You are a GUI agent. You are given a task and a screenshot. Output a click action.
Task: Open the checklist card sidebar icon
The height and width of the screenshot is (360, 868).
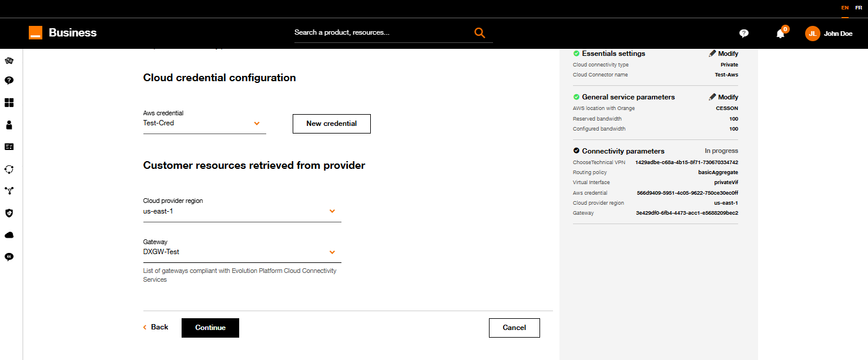9,146
